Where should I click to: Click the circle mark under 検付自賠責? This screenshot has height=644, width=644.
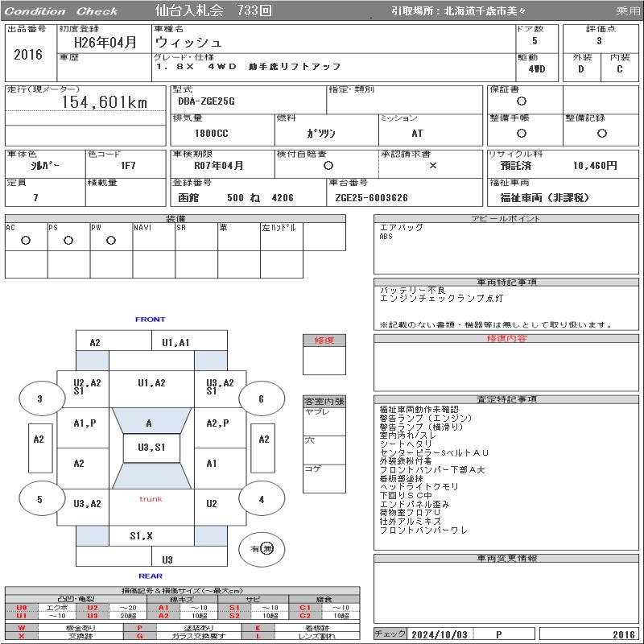coord(328,165)
